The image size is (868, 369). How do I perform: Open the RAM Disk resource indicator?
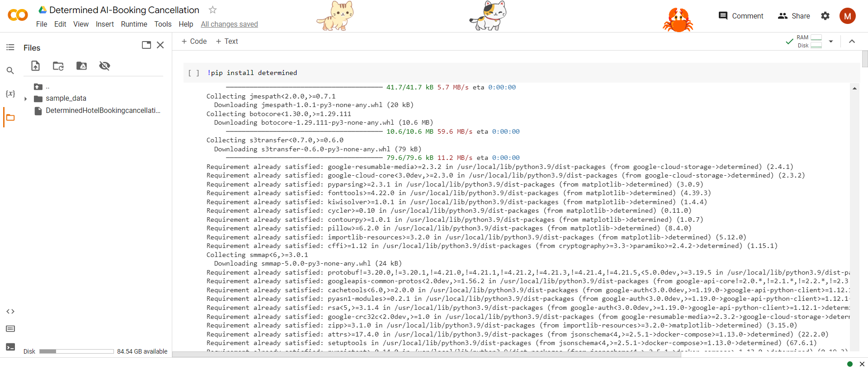tap(809, 42)
